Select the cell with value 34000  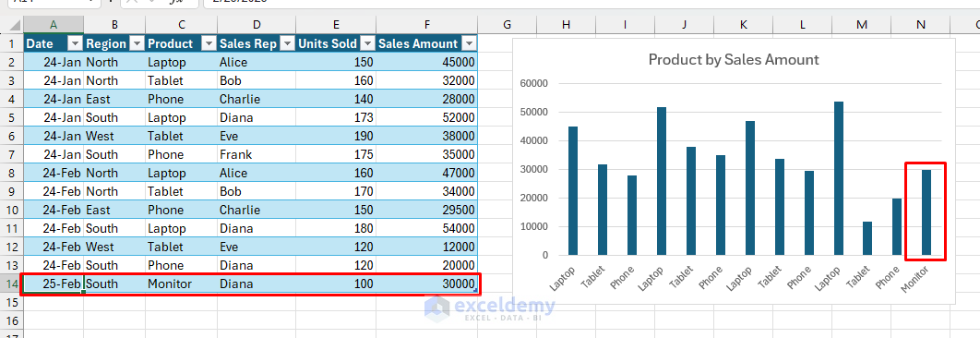[x=427, y=191]
